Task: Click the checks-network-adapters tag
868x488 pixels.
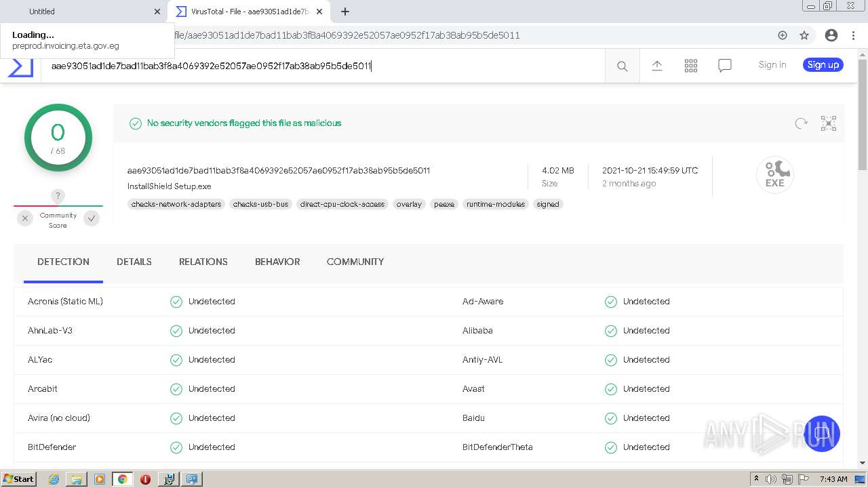Action: (x=176, y=204)
